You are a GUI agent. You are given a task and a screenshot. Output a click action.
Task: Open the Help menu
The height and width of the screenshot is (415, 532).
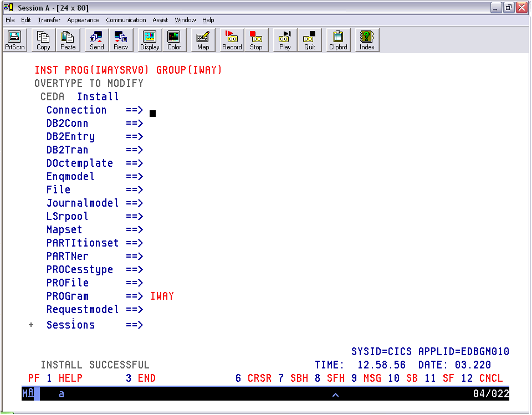[208, 20]
